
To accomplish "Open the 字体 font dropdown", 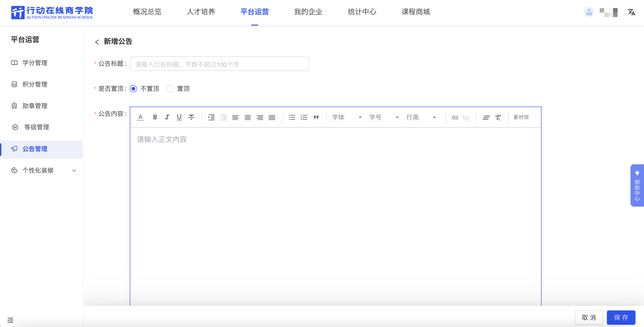I will [x=347, y=117].
